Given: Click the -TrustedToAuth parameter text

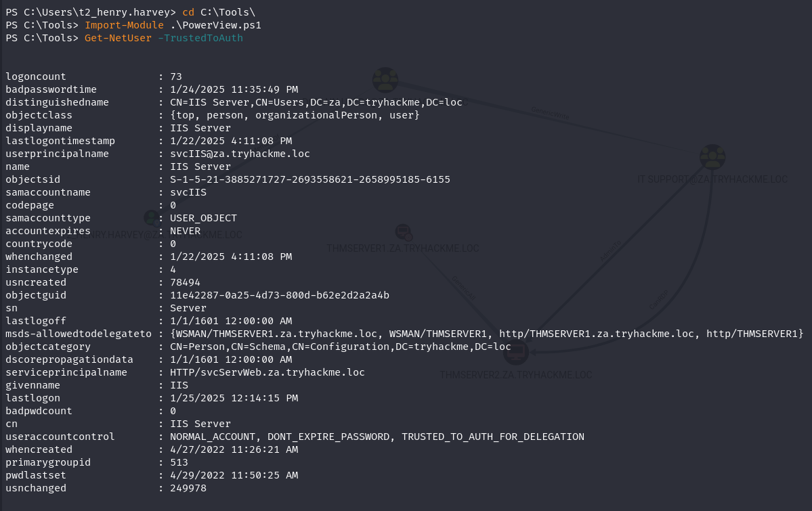Looking at the screenshot, I should coord(200,38).
